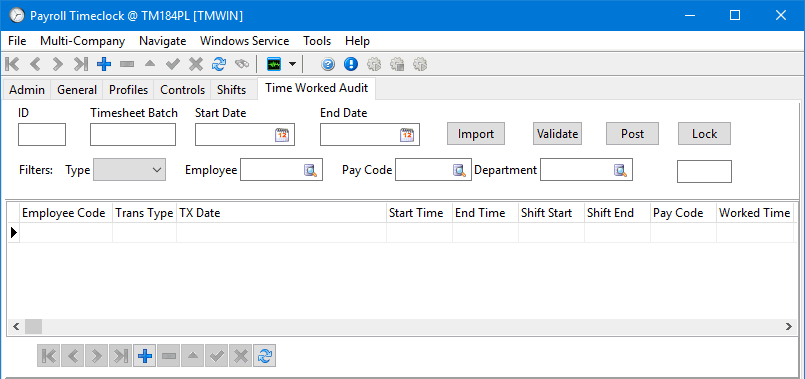Click the blue plus Add Record toolbar icon
The height and width of the screenshot is (379, 805).
pyautogui.click(x=104, y=64)
